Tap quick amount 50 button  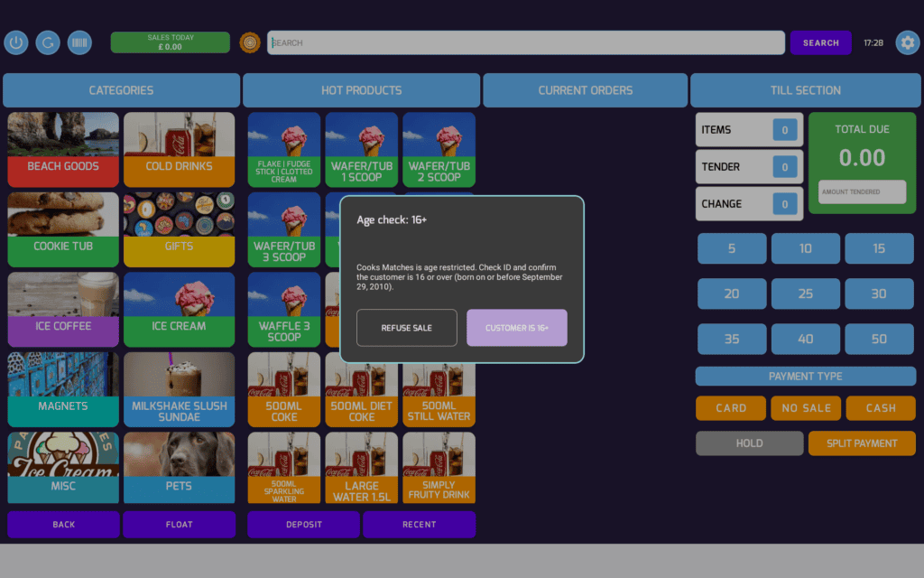pyautogui.click(x=879, y=340)
